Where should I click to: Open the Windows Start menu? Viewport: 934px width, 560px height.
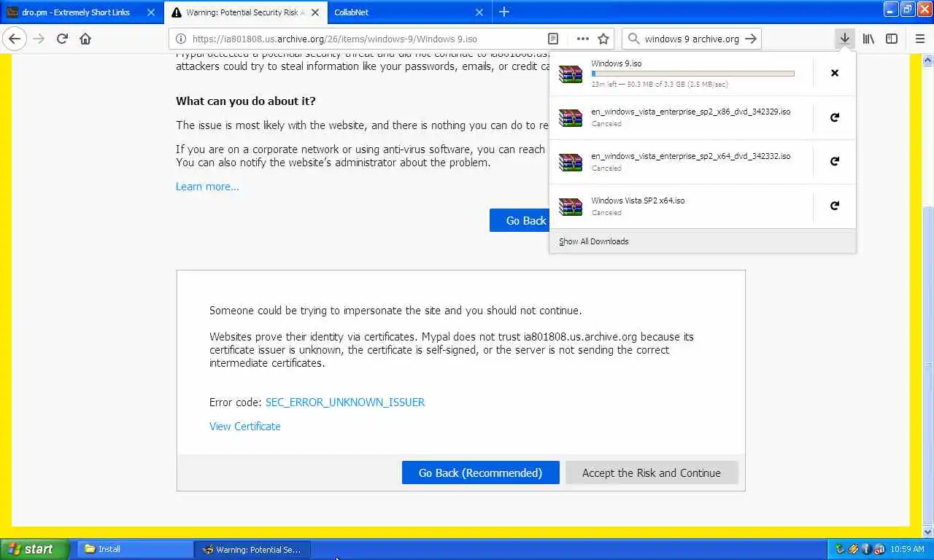34,549
